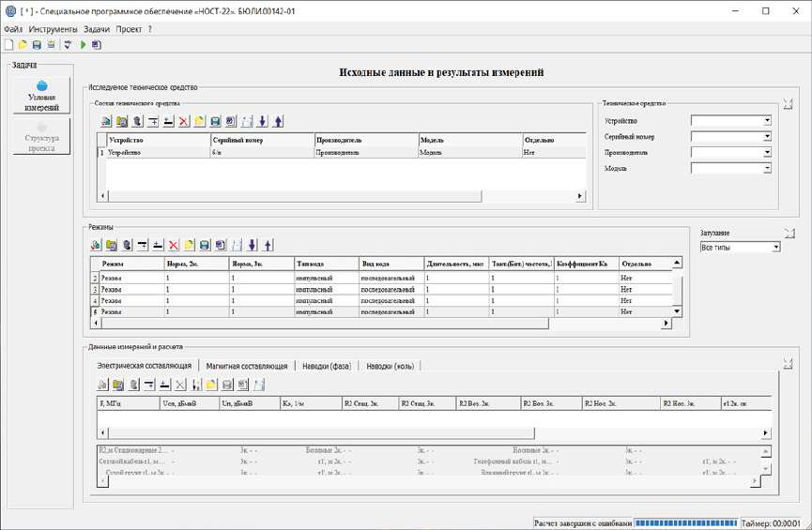Switch to Электрическая составляющая tab
The image size is (812, 530).
tap(145, 366)
